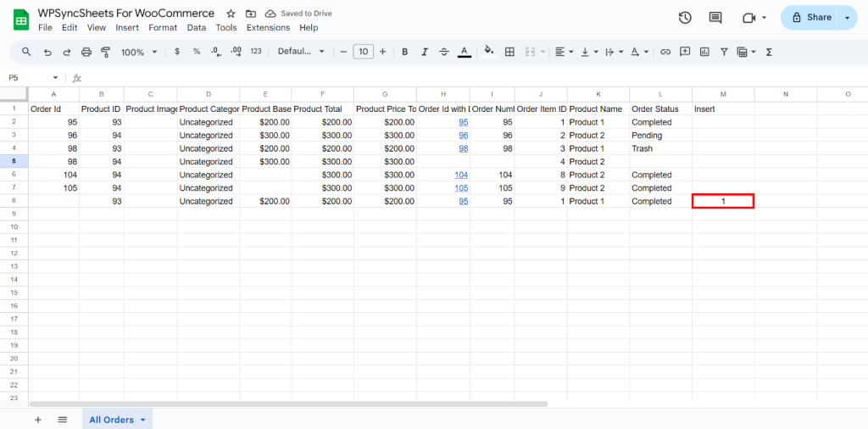Increase font size with plus button
868x429 pixels.
(382, 52)
